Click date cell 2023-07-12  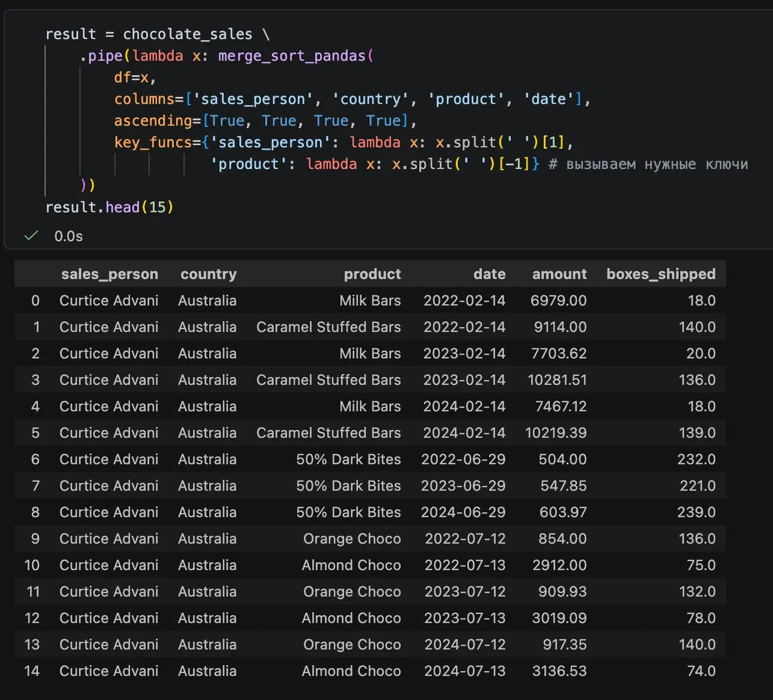pyautogui.click(x=465, y=592)
